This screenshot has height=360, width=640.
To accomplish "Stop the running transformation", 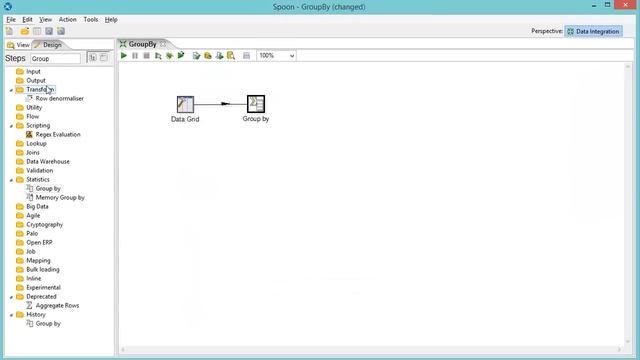I will point(147,56).
